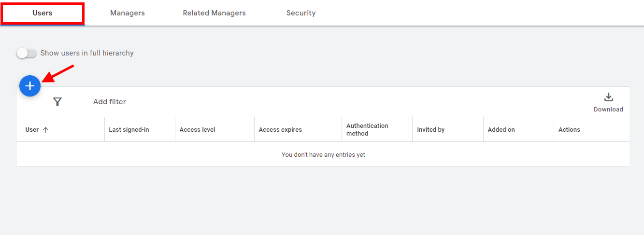The image size is (644, 235).
Task: Click the Download label
Action: pyautogui.click(x=608, y=110)
